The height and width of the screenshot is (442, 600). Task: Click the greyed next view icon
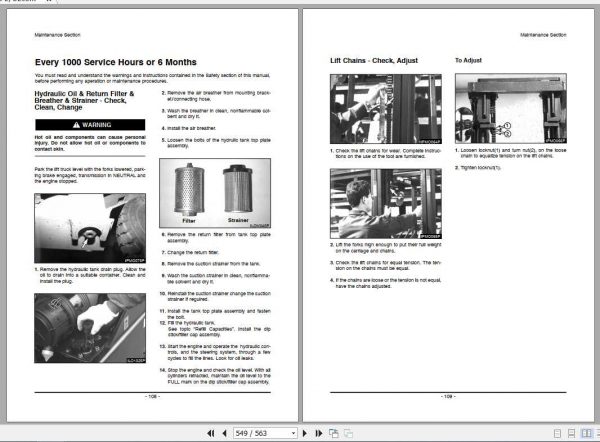point(348,433)
